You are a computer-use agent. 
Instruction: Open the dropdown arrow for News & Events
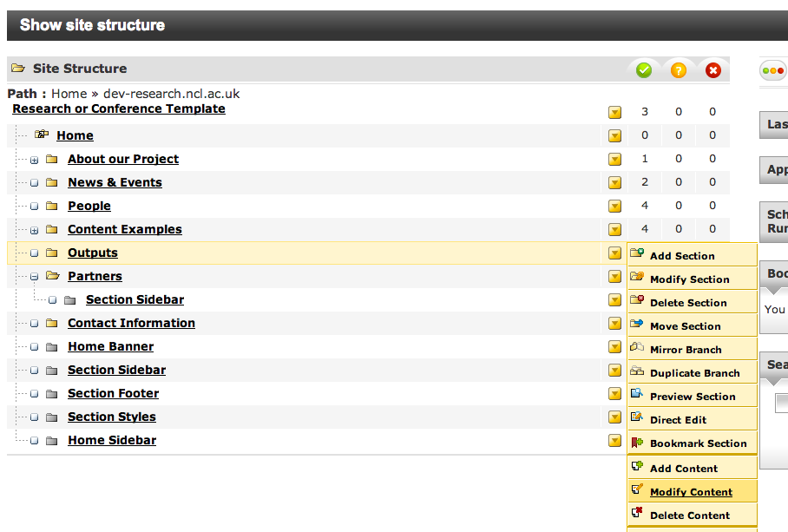click(614, 183)
